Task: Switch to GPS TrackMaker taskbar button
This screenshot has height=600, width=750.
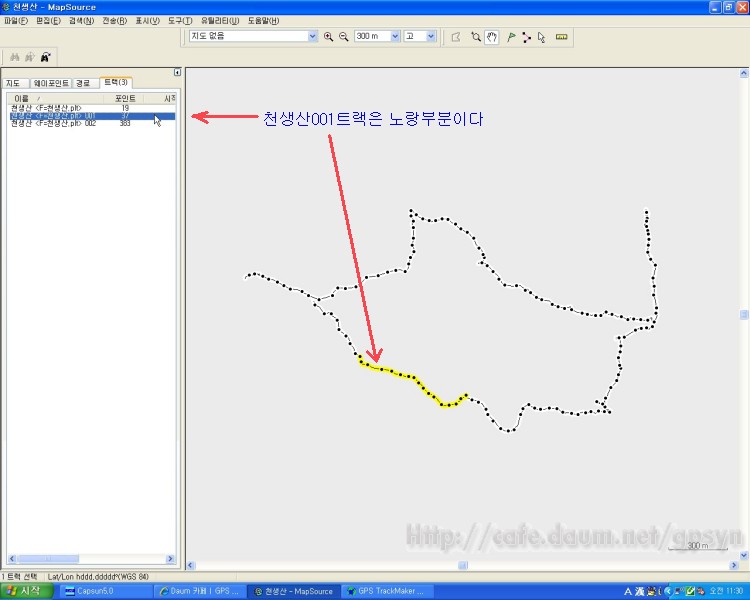Action: (386, 591)
